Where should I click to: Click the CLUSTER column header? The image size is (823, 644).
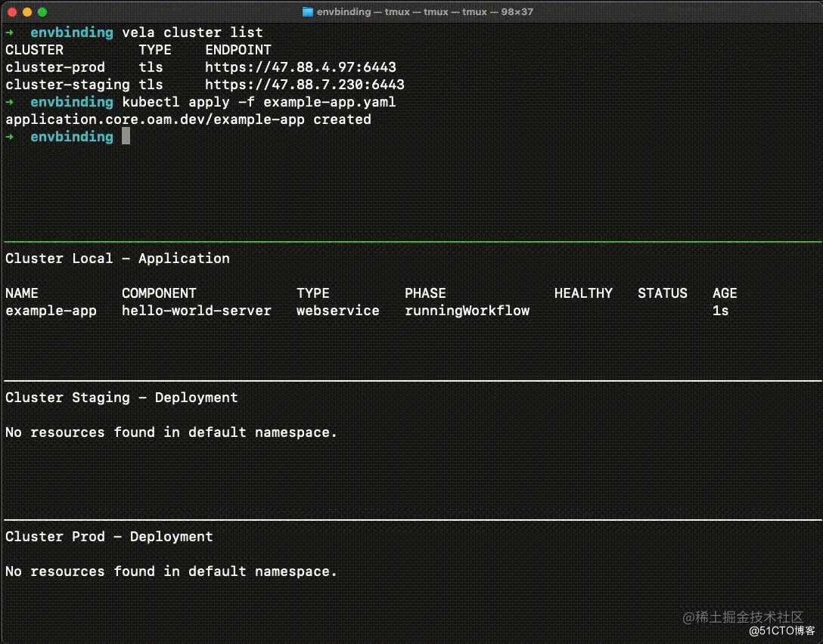click(34, 50)
